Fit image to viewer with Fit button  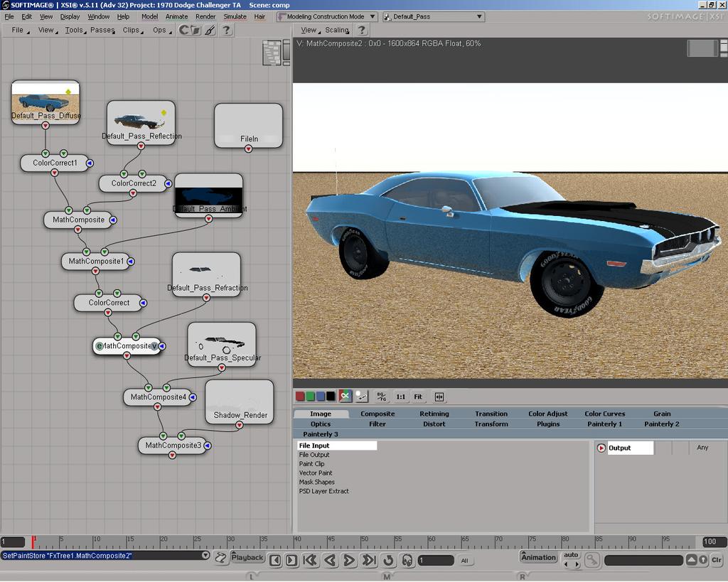point(418,397)
